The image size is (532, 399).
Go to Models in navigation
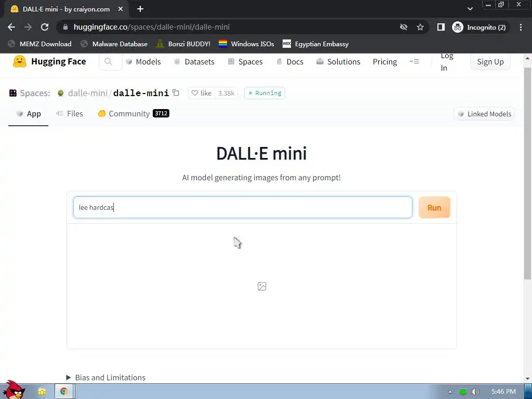pyautogui.click(x=143, y=62)
